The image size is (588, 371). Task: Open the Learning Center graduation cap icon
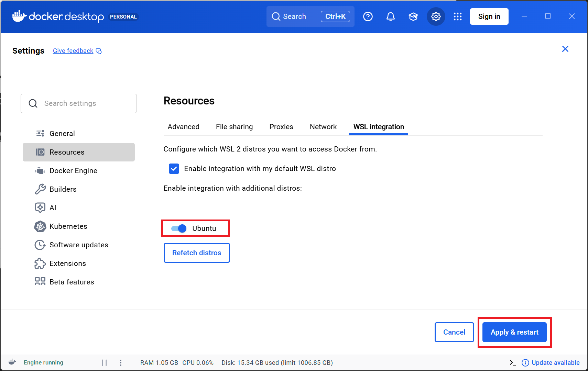click(413, 16)
